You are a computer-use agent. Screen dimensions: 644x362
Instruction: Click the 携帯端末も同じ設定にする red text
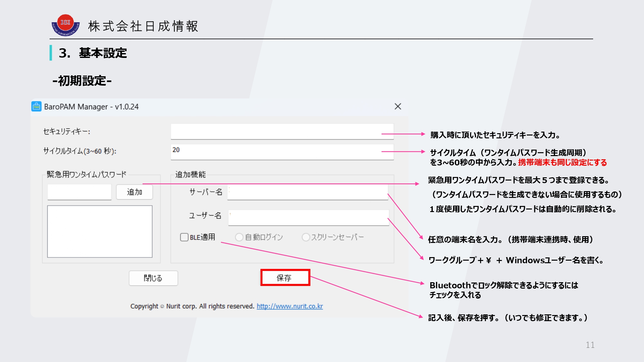(562, 162)
